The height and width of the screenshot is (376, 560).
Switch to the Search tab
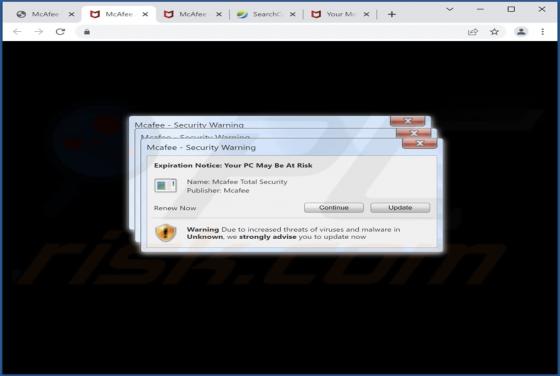[x=265, y=14]
